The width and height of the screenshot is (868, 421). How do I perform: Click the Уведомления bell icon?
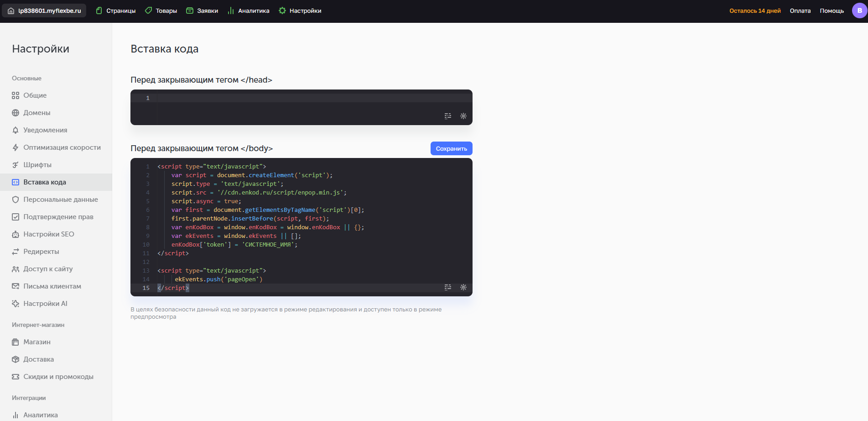(x=16, y=130)
